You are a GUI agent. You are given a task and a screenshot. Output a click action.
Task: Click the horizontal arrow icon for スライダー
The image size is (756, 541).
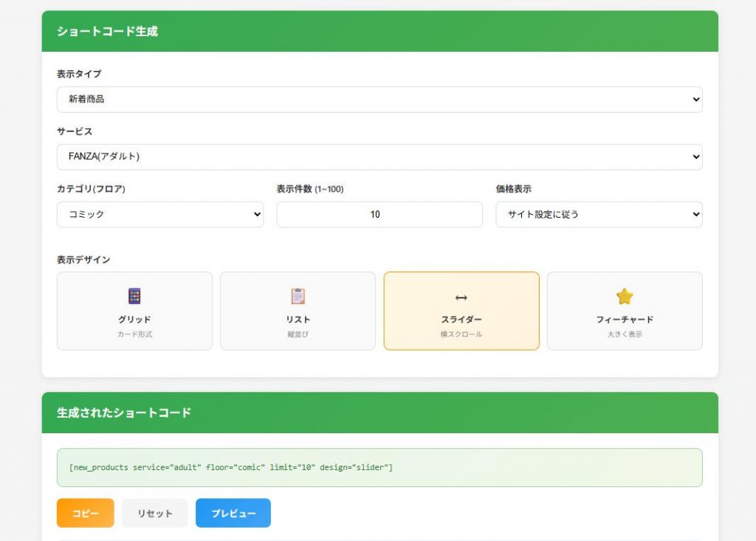coord(461,297)
